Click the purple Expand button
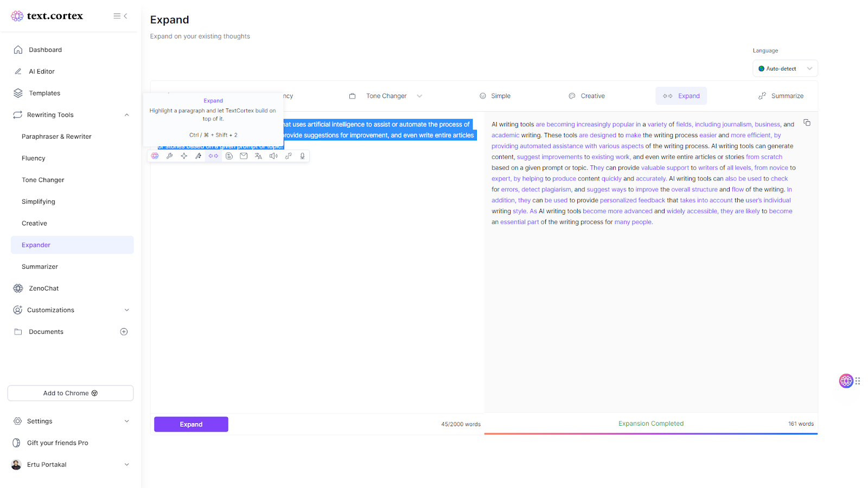868x488 pixels. (x=191, y=425)
